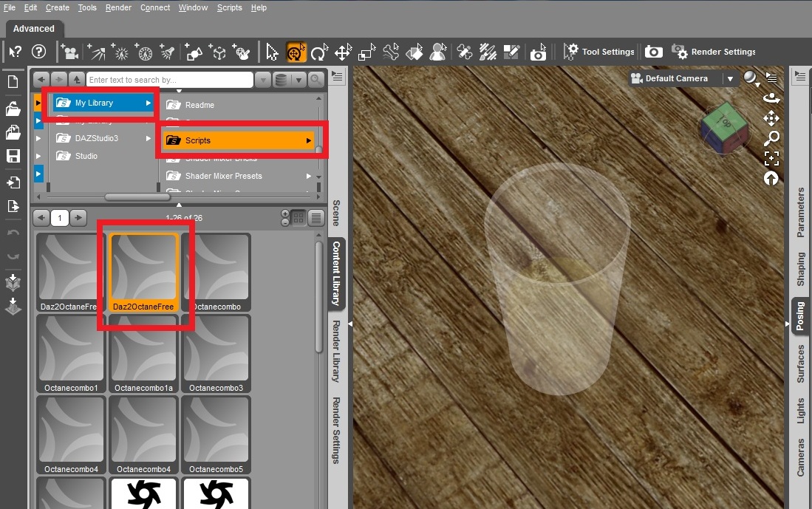Select the Readme folder
Screen dimensions: 812x509
pos(199,105)
